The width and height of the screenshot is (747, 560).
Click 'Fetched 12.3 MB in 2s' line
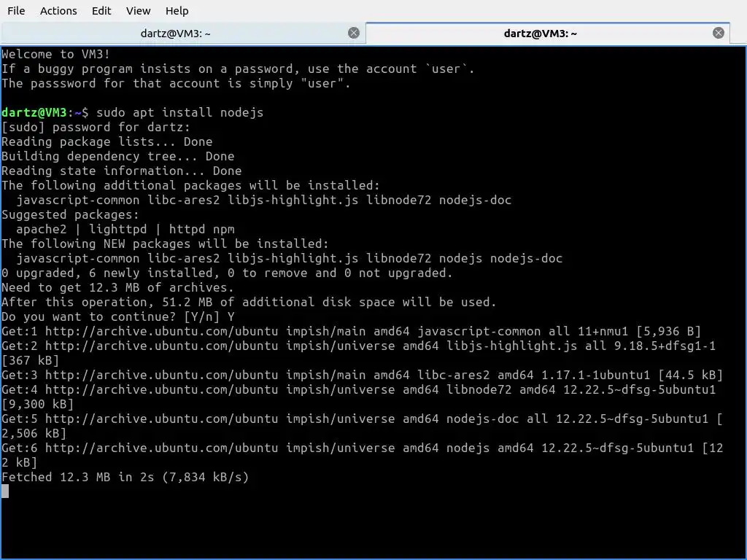tap(125, 477)
